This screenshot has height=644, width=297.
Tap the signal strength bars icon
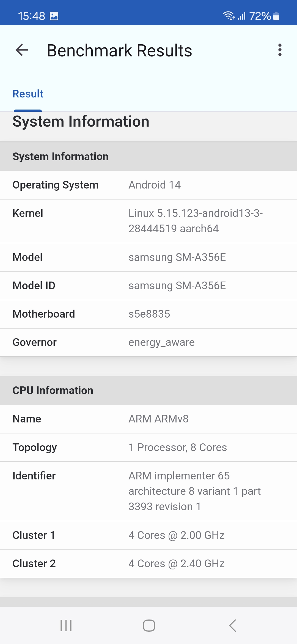pos(242,16)
